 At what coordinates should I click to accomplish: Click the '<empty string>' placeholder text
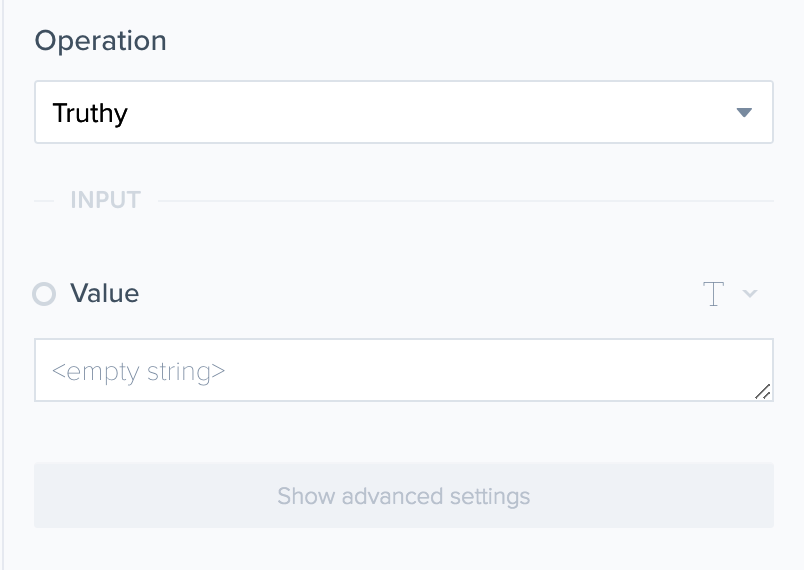[138, 371]
